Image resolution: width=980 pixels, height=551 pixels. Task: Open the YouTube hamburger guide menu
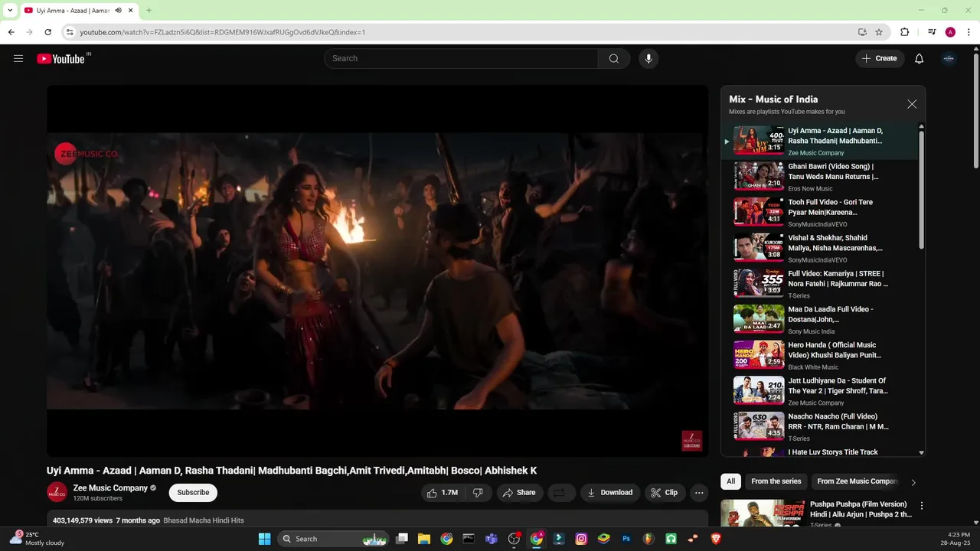(18, 58)
